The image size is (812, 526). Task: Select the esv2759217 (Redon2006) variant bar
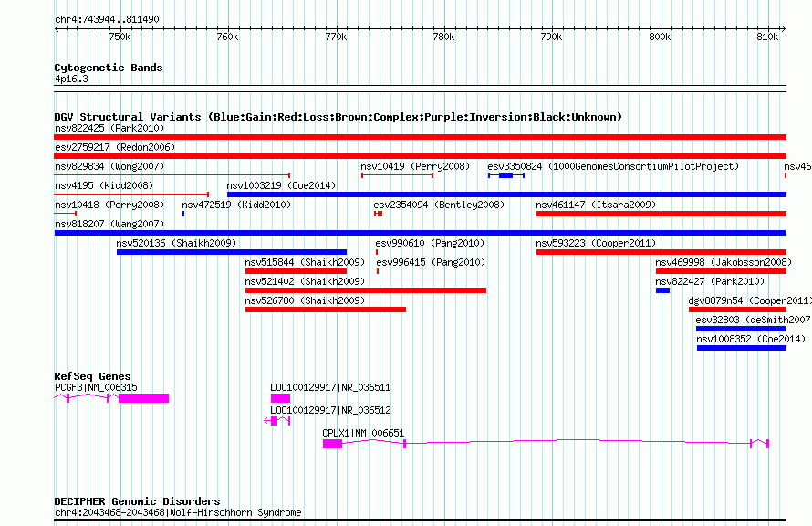(x=420, y=156)
